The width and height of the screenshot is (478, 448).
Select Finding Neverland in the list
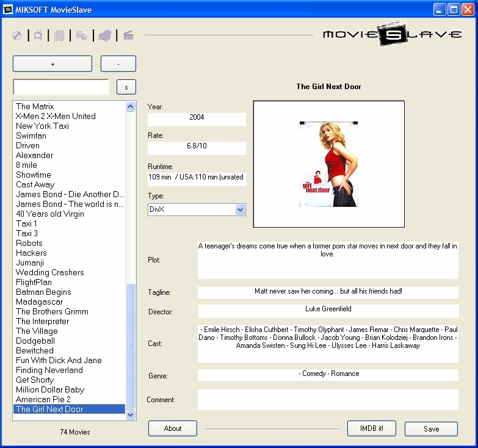click(x=70, y=370)
